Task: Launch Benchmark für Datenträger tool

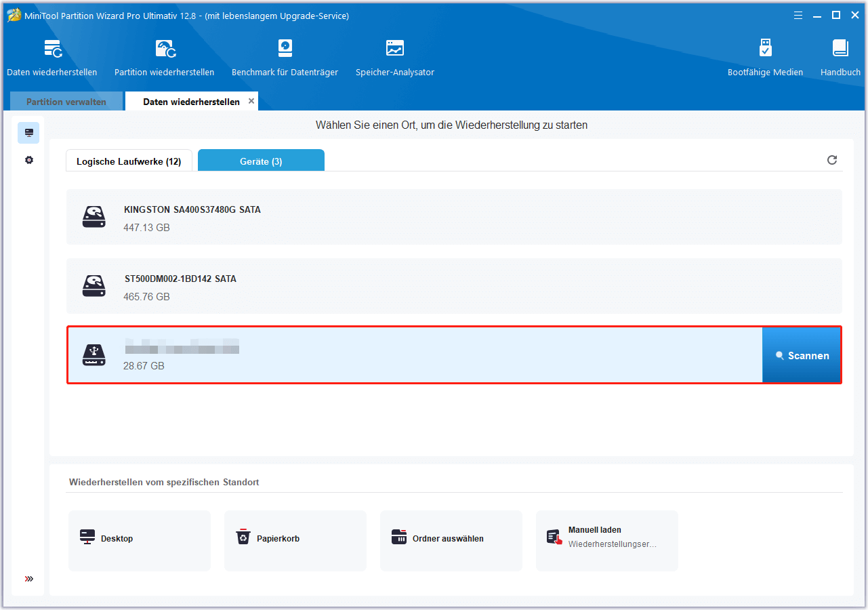Action: [x=285, y=58]
